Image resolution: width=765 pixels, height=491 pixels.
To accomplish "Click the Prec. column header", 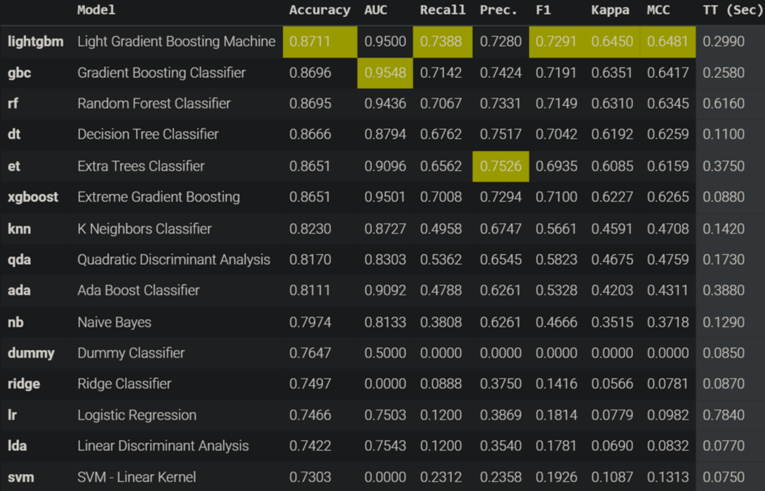I will pos(498,10).
